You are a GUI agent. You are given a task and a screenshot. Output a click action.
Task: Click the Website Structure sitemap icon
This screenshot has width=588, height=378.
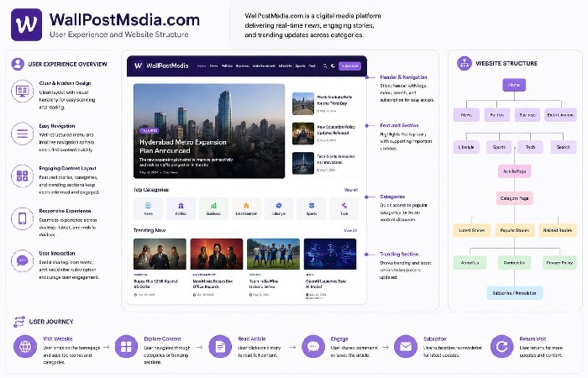465,63
